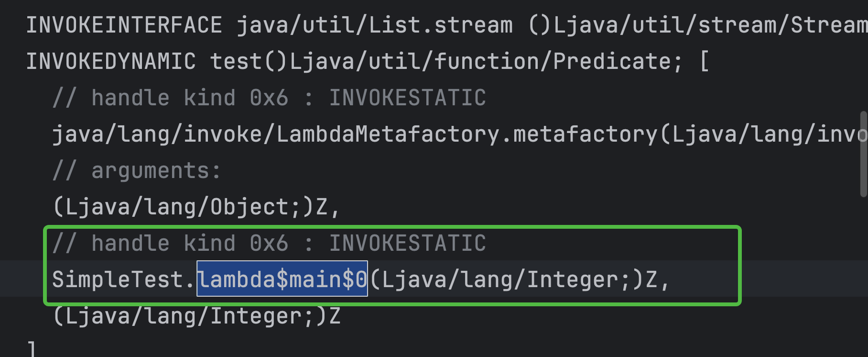Click the vertical scrollbar thumb
The height and width of the screenshot is (357, 868).
click(x=863, y=154)
